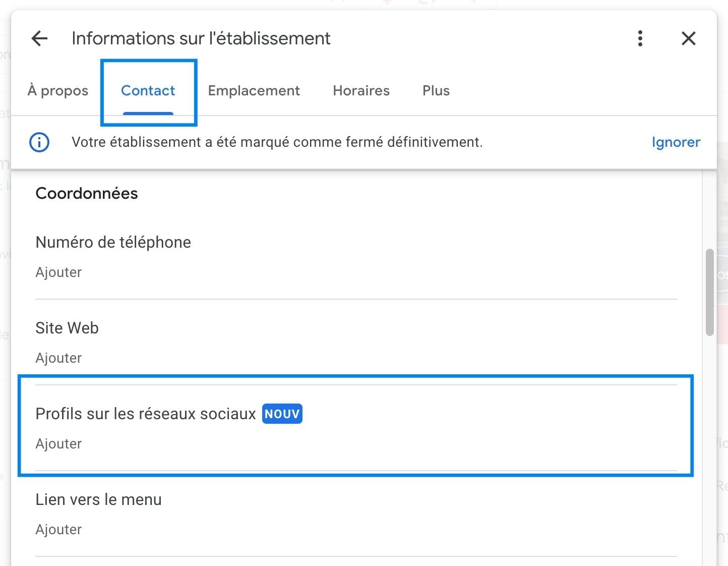This screenshot has width=728, height=566.
Task: Switch to the Horaires tab
Action: 361,91
